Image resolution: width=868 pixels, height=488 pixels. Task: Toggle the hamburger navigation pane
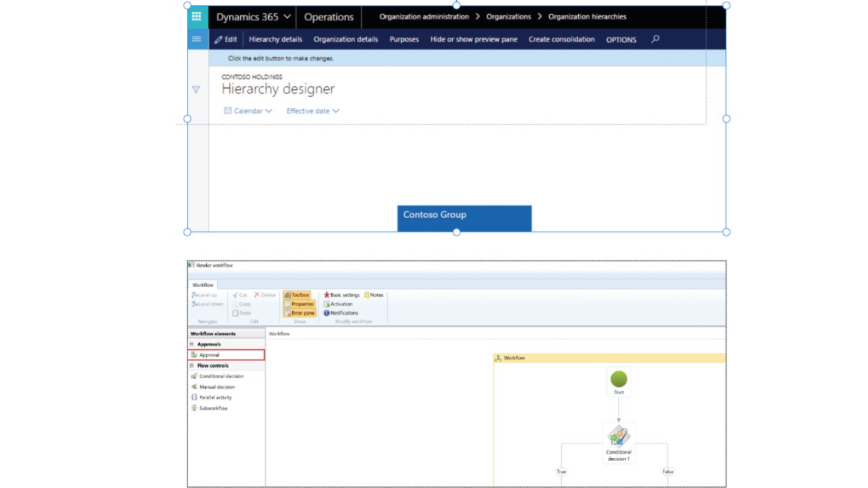[196, 39]
